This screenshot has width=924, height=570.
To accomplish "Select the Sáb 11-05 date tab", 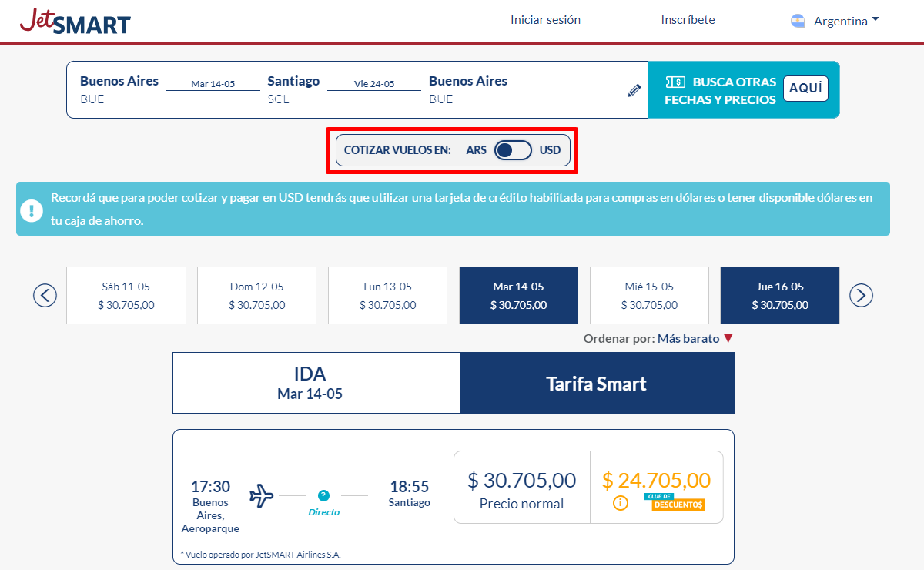I will click(126, 295).
